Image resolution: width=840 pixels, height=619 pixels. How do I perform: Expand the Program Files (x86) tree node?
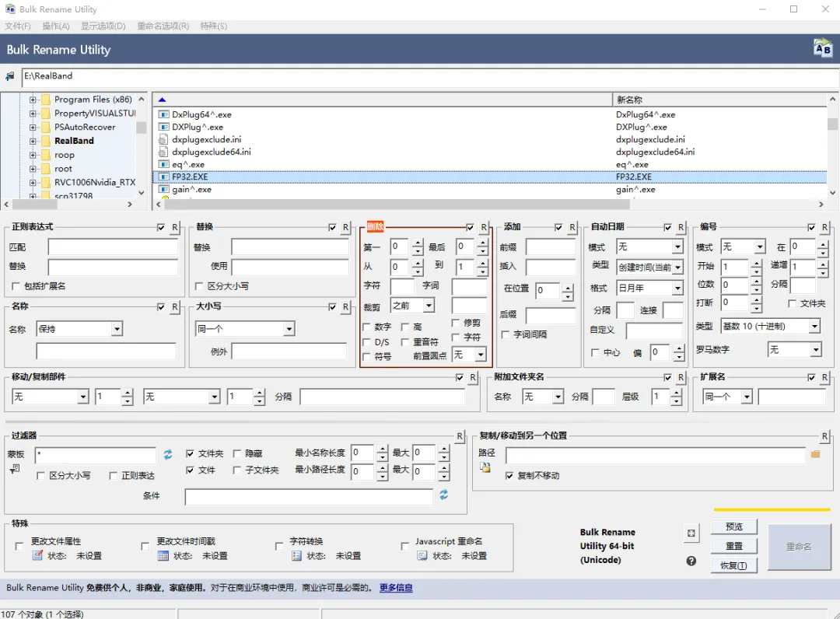tap(33, 100)
